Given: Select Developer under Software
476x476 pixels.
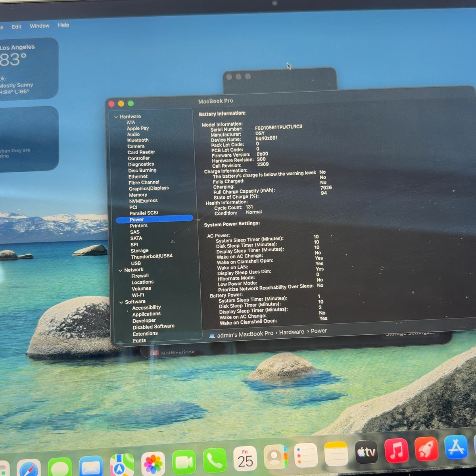Looking at the screenshot, I should pos(144,321).
